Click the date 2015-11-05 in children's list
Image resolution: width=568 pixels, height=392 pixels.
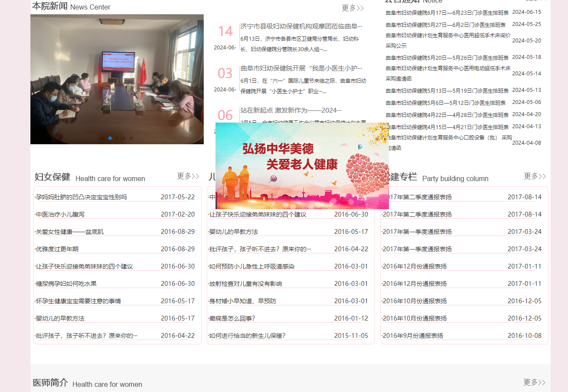351,336
